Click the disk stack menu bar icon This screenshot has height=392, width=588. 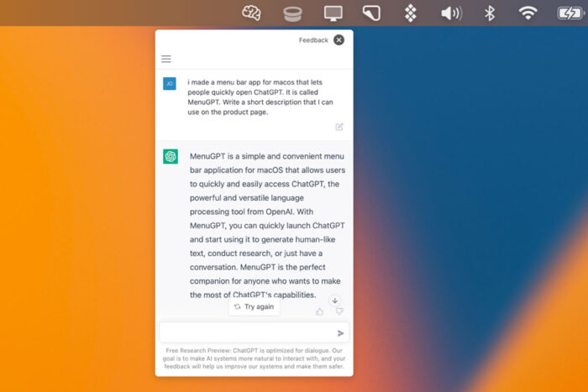coord(292,14)
